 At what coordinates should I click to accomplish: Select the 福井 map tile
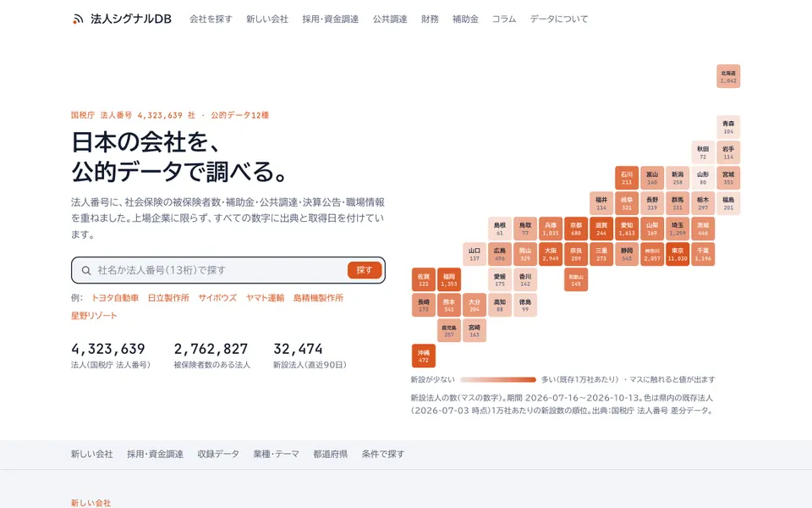tap(601, 203)
